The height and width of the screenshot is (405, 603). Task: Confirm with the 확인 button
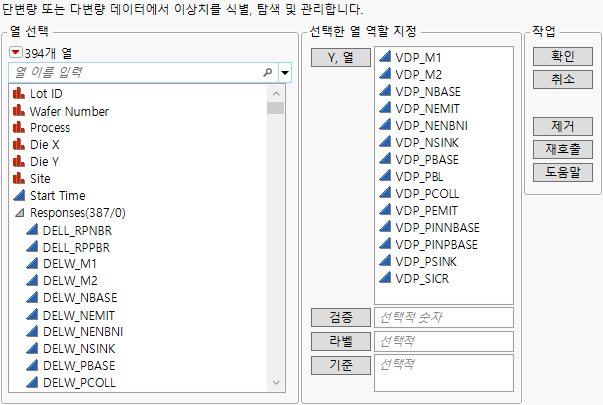(x=563, y=56)
